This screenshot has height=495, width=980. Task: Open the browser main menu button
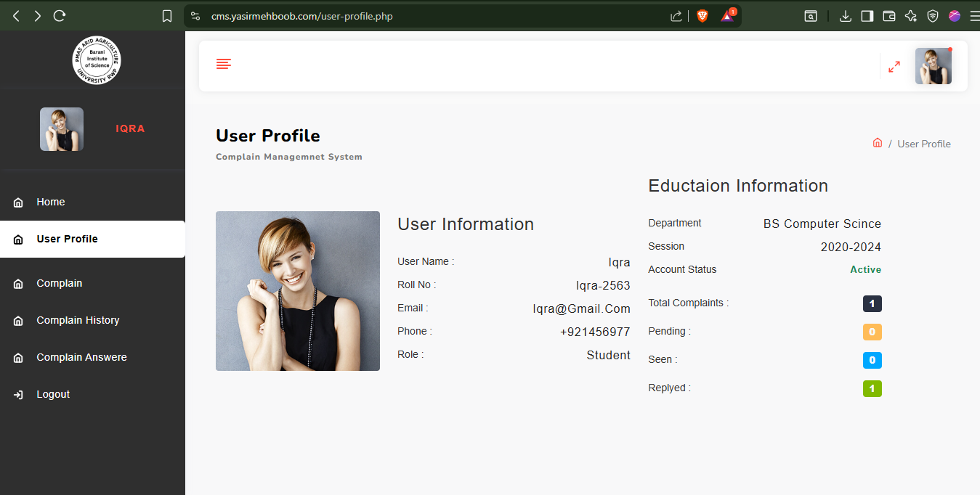click(x=974, y=16)
